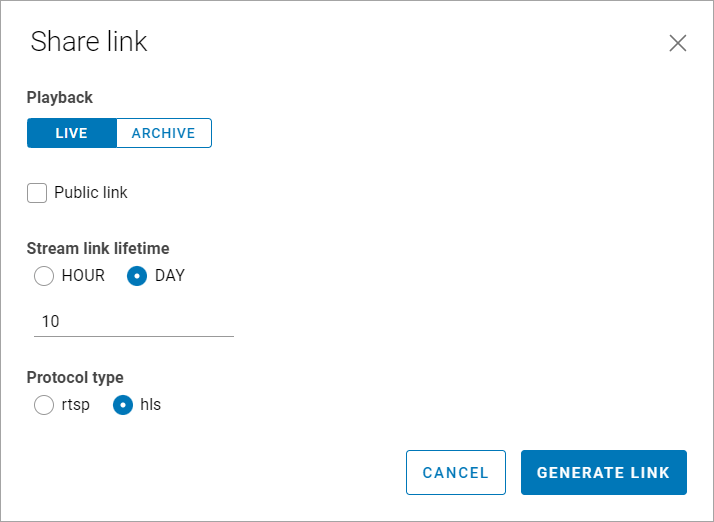Click the "Stream link lifetime" heading
The height and width of the screenshot is (522, 714).
[98, 248]
